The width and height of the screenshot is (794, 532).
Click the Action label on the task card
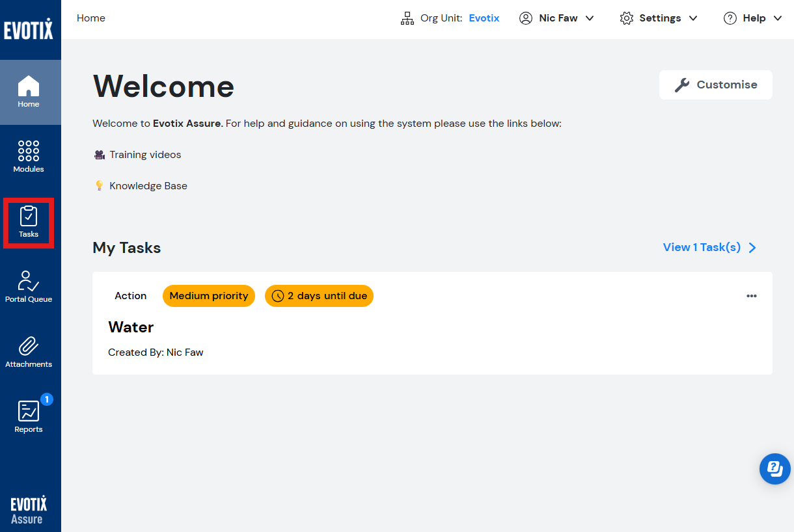click(131, 296)
